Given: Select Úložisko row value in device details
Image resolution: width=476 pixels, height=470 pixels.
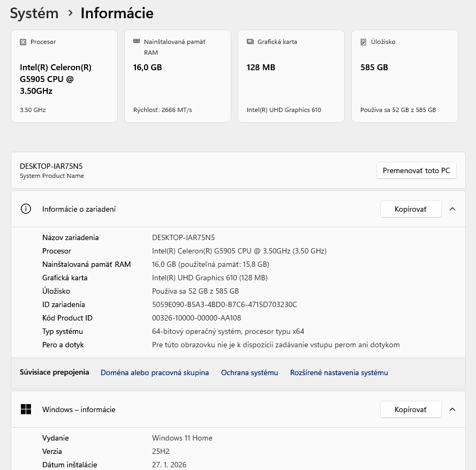Looking at the screenshot, I should coord(195,291).
